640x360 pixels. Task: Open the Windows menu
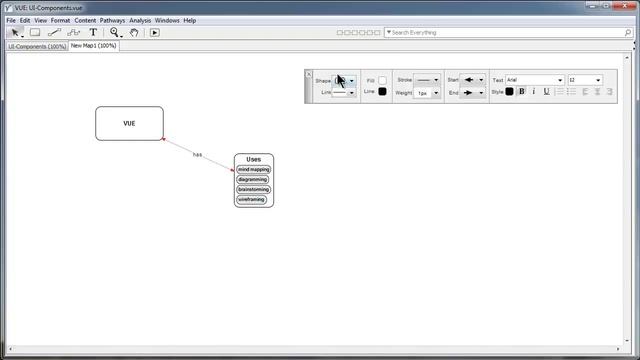coord(167,20)
